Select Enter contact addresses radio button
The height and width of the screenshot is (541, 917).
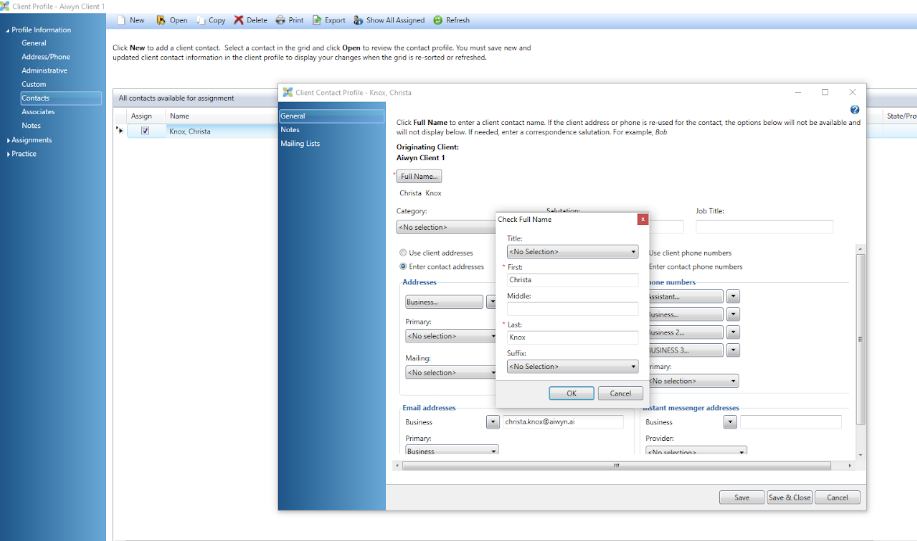point(403,266)
